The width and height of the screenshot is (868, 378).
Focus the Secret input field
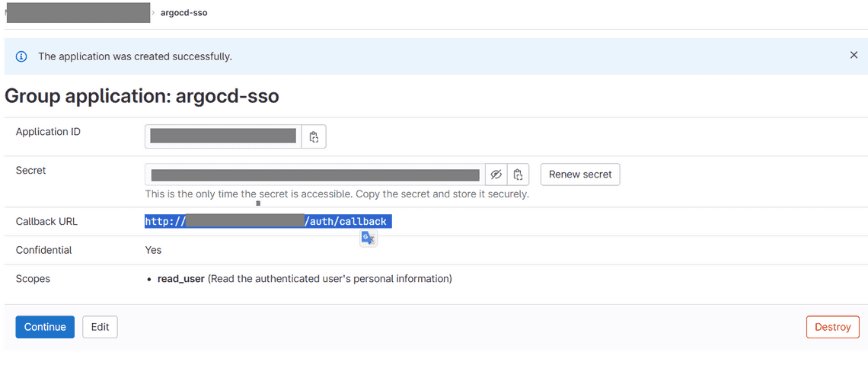pos(315,175)
